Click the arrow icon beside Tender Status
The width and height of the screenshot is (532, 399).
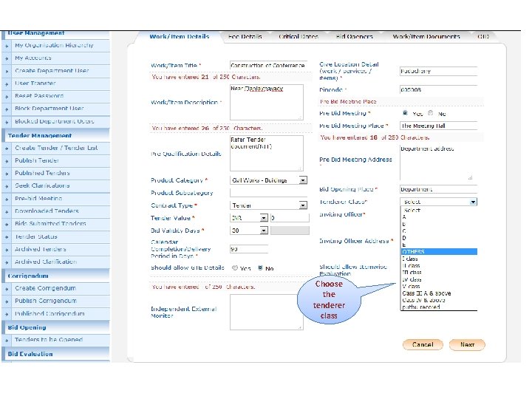[x=7, y=237]
